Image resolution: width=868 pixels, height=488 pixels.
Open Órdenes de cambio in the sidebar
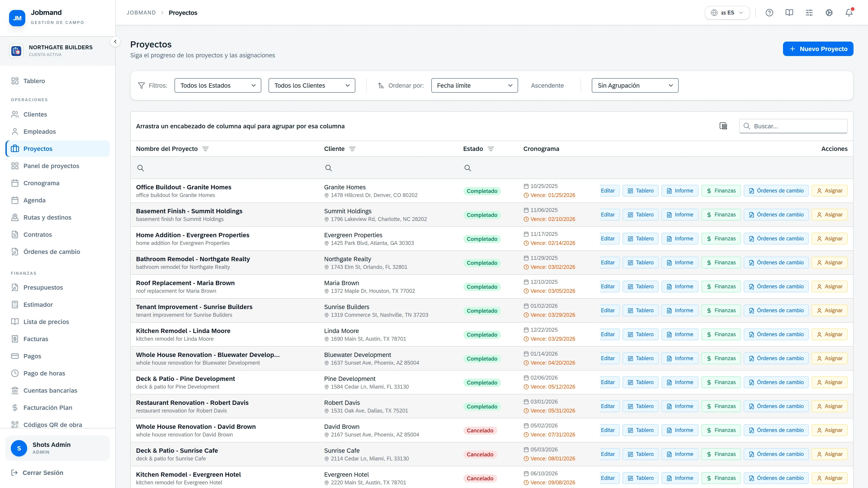[58, 252]
